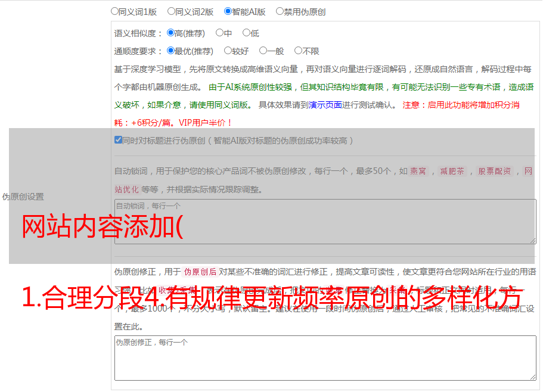
Task: Set 语义相似度 to 中
Action: coord(219,33)
